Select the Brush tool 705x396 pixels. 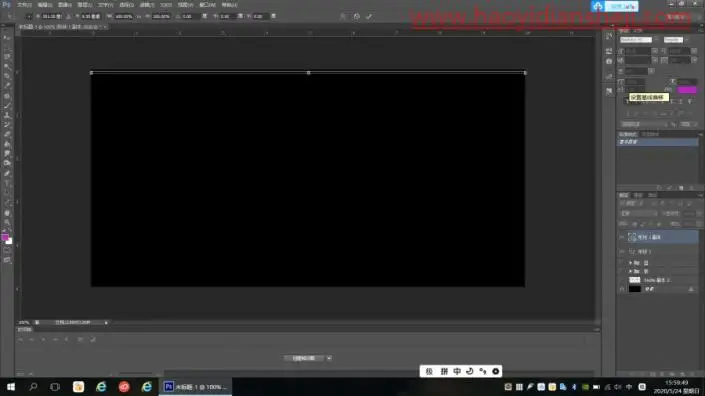pos(7,106)
